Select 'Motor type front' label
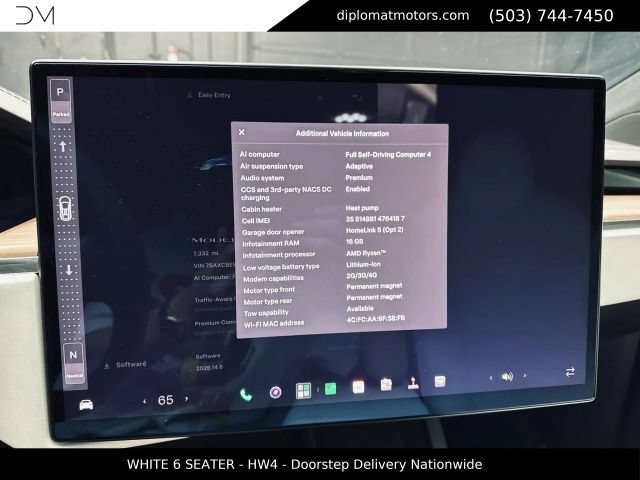Screen dimensions: 640x480 (269, 290)
